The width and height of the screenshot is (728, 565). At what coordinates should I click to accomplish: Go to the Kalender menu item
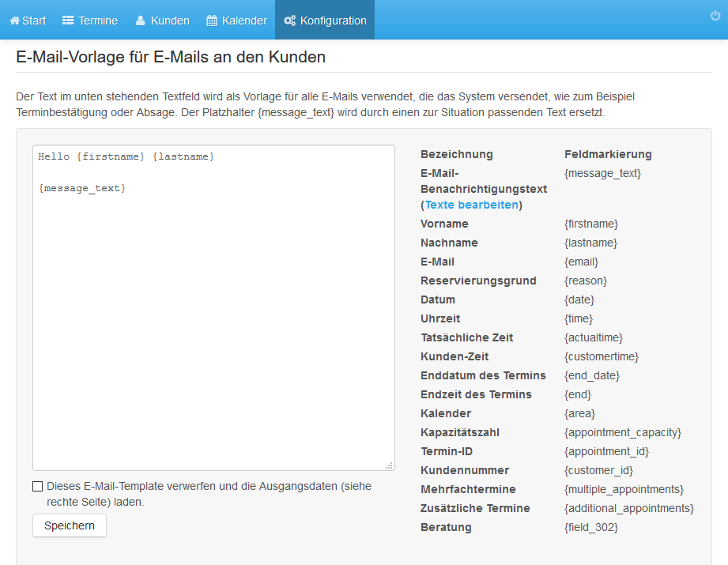coord(237,21)
